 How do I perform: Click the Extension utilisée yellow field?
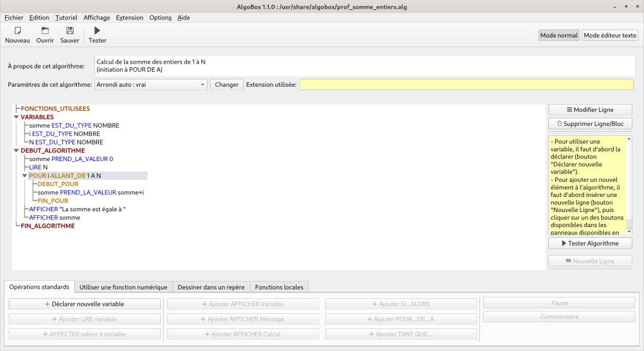[x=466, y=84]
